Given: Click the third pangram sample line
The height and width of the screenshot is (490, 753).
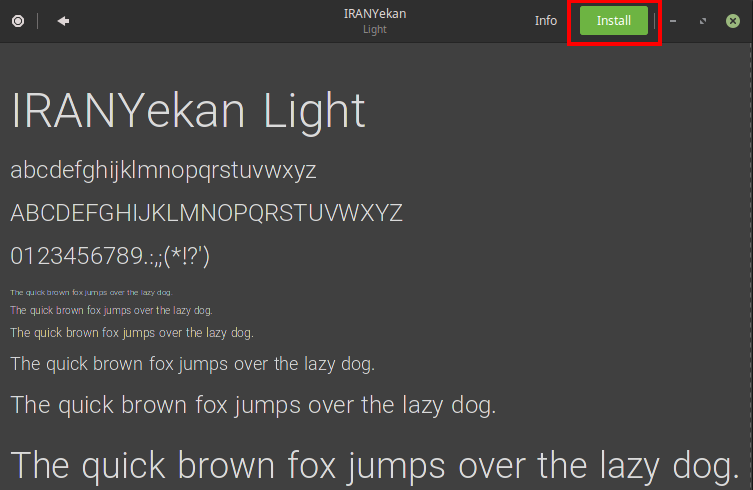Looking at the screenshot, I should point(131,333).
